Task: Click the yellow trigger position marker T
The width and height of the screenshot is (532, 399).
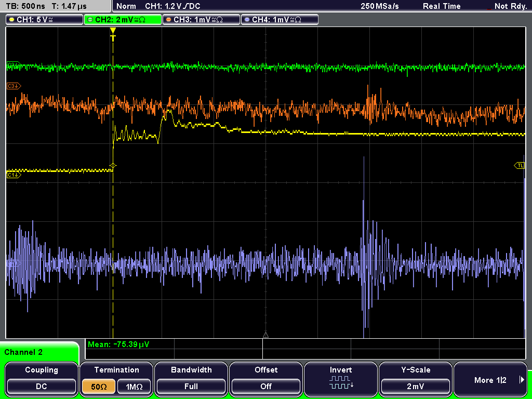Action: tap(113, 34)
